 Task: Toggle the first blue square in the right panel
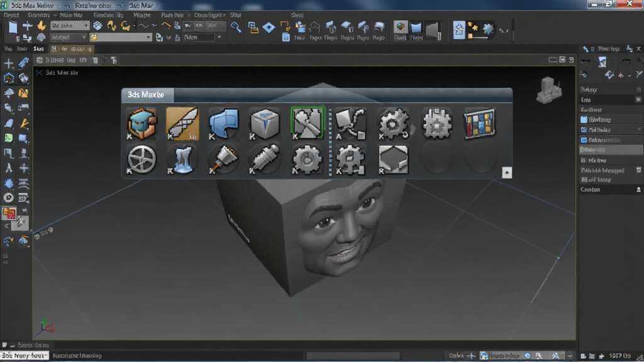(584, 119)
